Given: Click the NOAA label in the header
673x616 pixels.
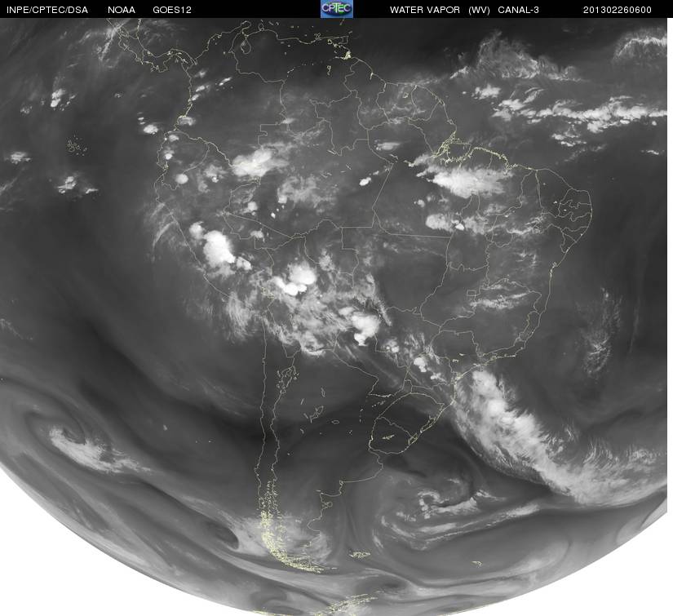Looking at the screenshot, I should tap(122, 10).
